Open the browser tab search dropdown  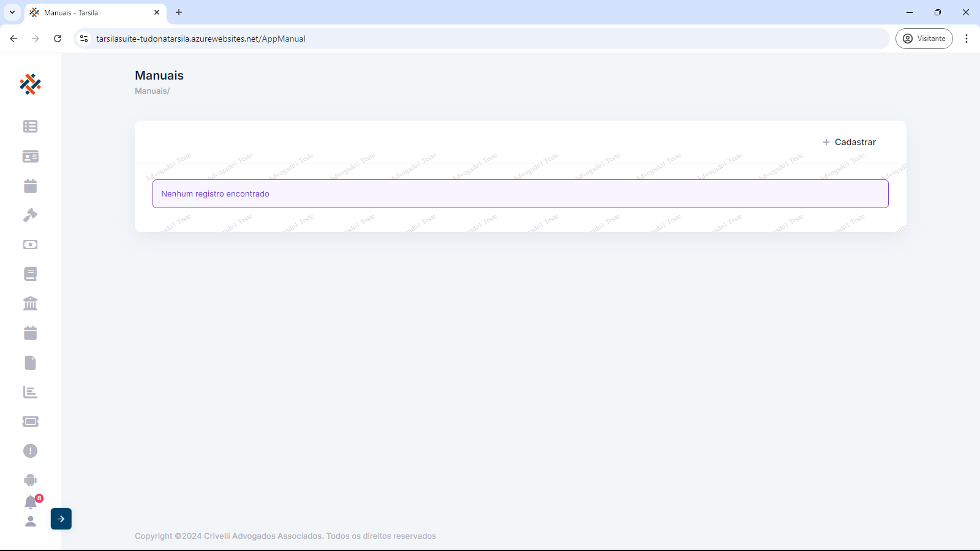[x=12, y=12]
